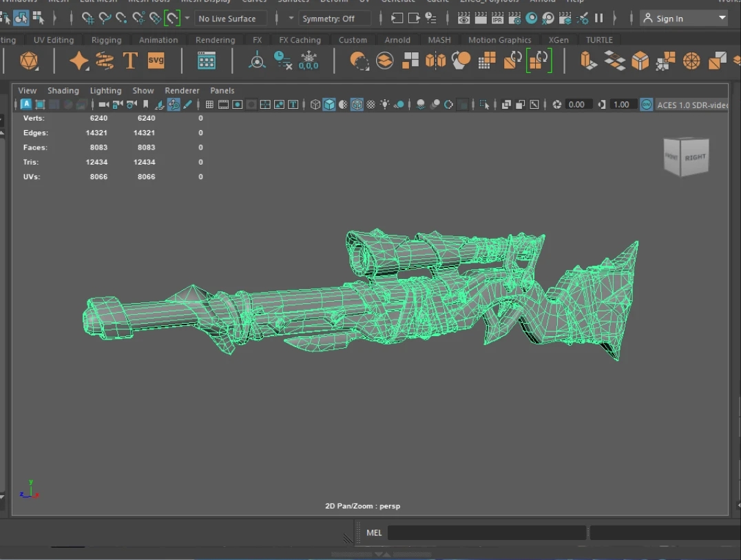Open the Content Browser grid icon
This screenshot has height=560, width=741.
(207, 61)
